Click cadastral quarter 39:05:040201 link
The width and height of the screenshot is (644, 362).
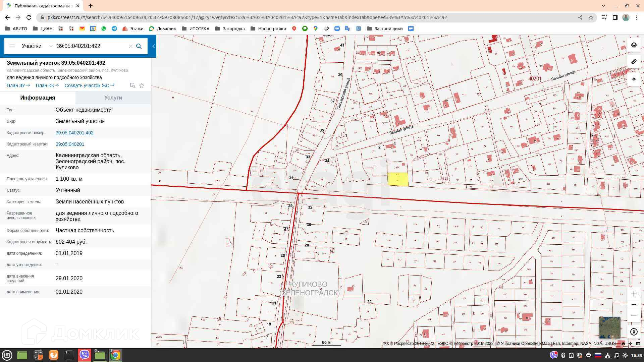[x=70, y=144]
